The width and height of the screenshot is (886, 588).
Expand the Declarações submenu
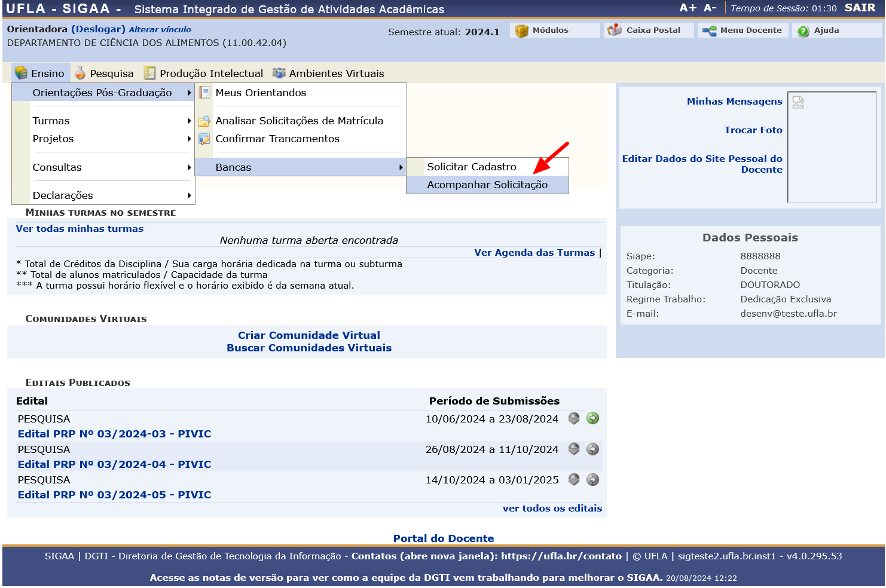pyautogui.click(x=103, y=195)
